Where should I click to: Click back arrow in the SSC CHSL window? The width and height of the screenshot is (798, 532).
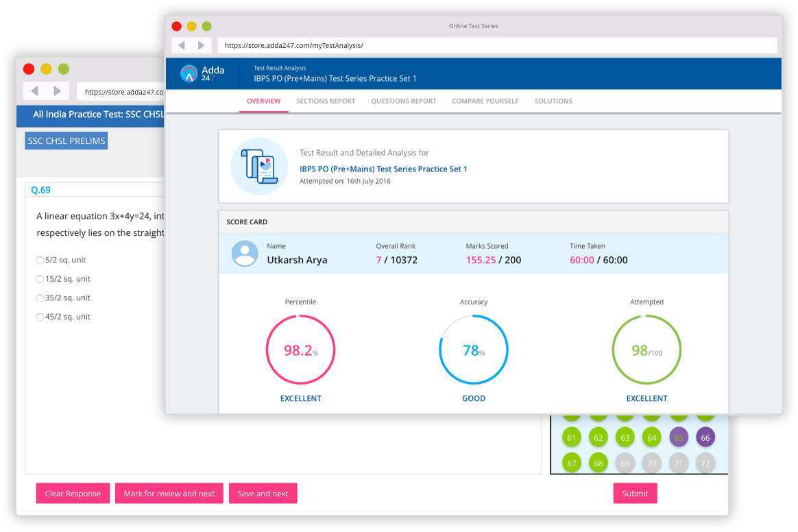pos(34,91)
